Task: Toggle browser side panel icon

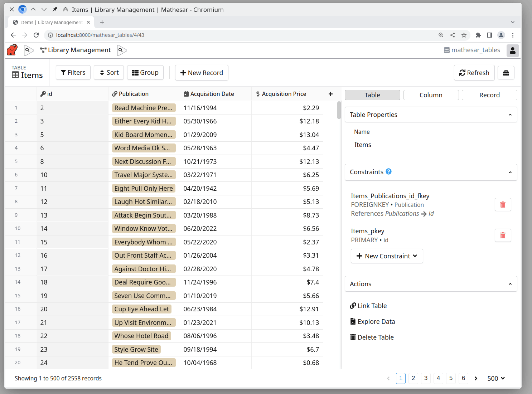Action: coord(489,35)
